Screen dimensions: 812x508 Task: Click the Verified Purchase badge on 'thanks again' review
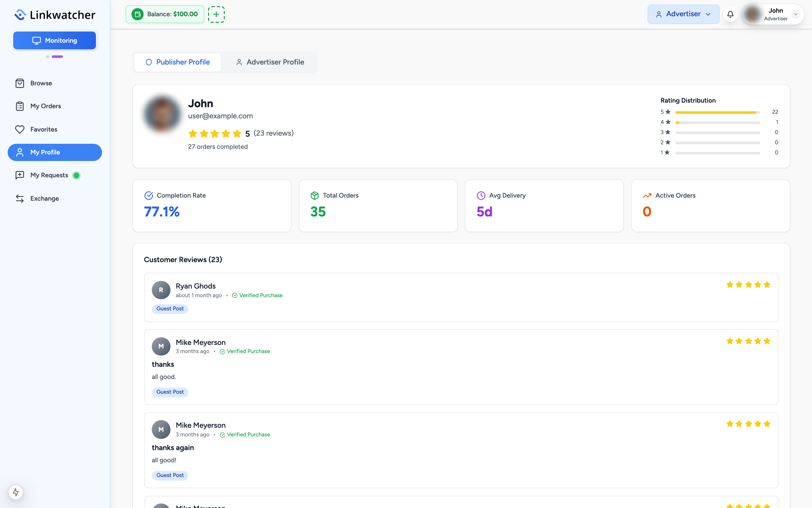point(245,435)
